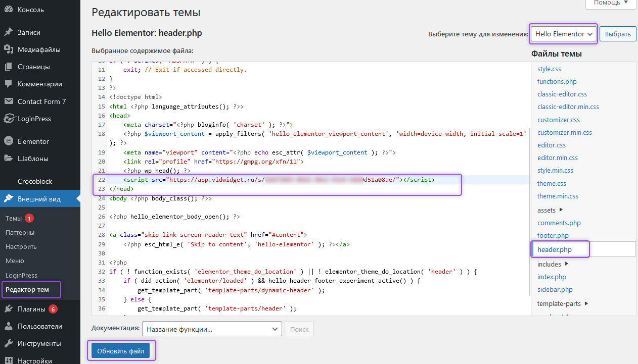Click the Обновить файл button
Screen dimensions: 638x364
(121, 351)
